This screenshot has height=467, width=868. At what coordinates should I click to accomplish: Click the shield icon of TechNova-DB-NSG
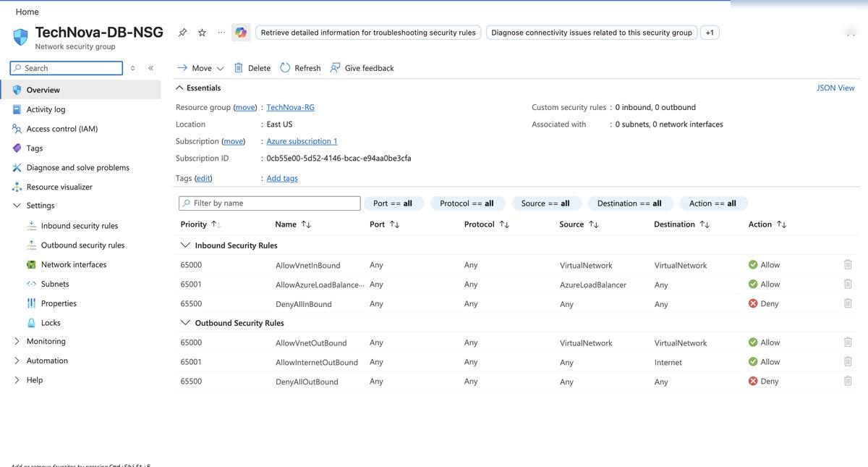pos(20,36)
